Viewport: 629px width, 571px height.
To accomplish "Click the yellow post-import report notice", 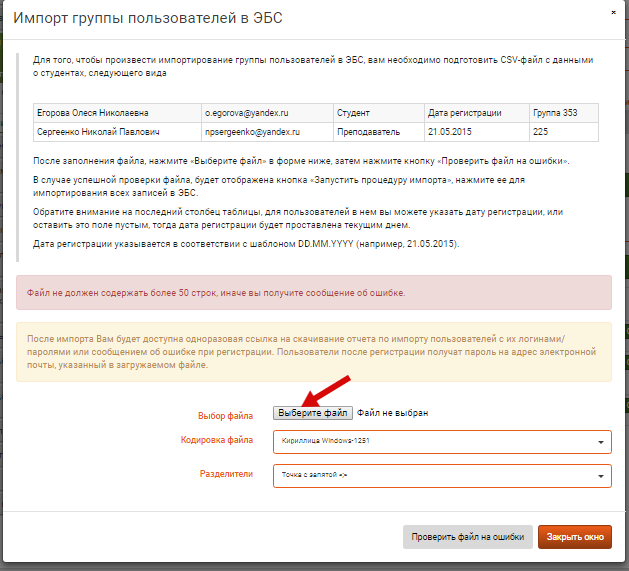I will 313,352.
